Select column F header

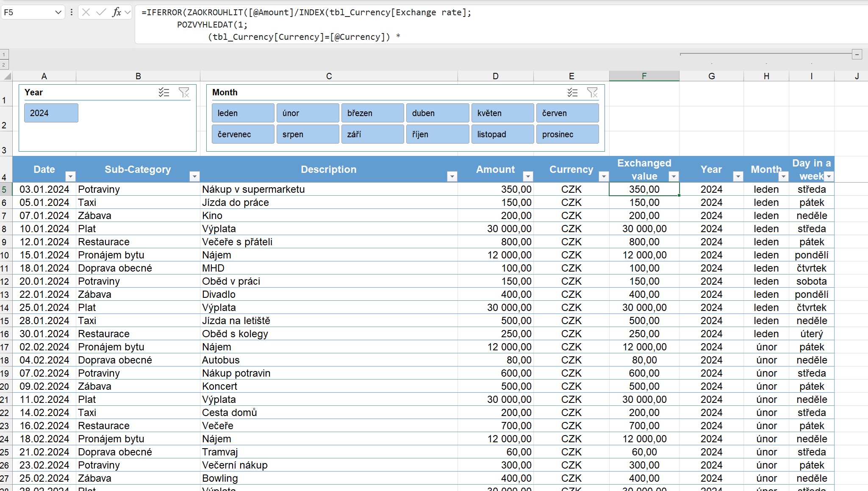[644, 76]
